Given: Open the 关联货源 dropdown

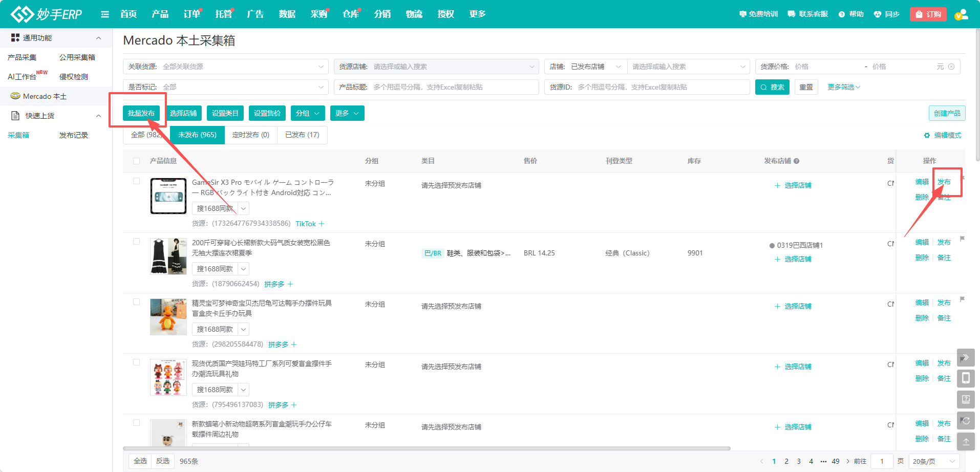Looking at the screenshot, I should click(x=226, y=67).
